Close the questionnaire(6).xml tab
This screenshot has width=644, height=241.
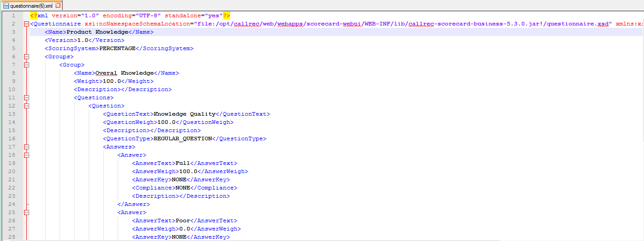[x=58, y=5]
